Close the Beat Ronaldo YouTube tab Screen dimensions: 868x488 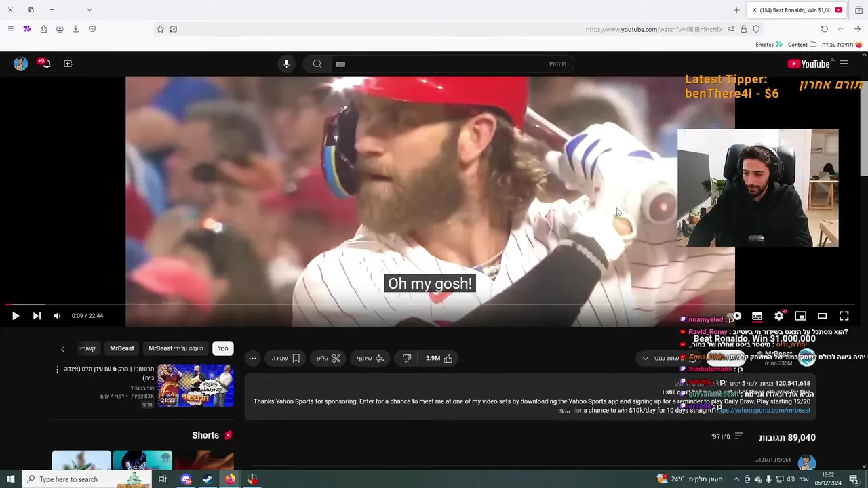click(x=754, y=10)
